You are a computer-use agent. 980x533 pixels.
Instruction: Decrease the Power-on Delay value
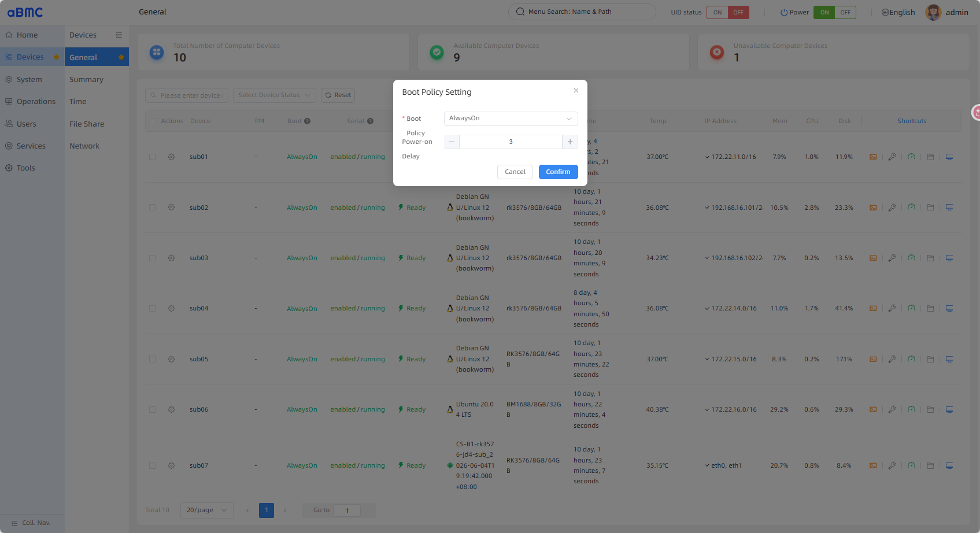tap(452, 142)
